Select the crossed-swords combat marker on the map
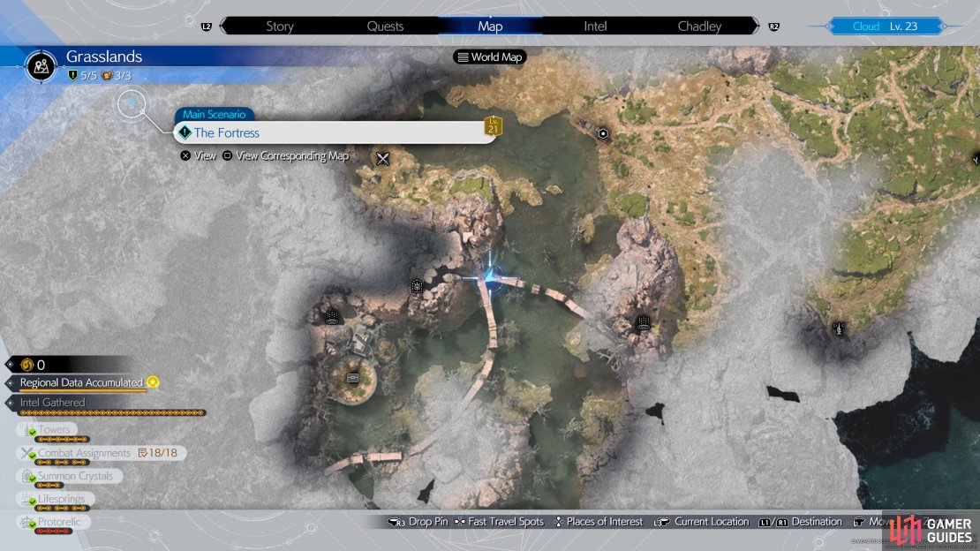Image resolution: width=980 pixels, height=551 pixels. 382,159
